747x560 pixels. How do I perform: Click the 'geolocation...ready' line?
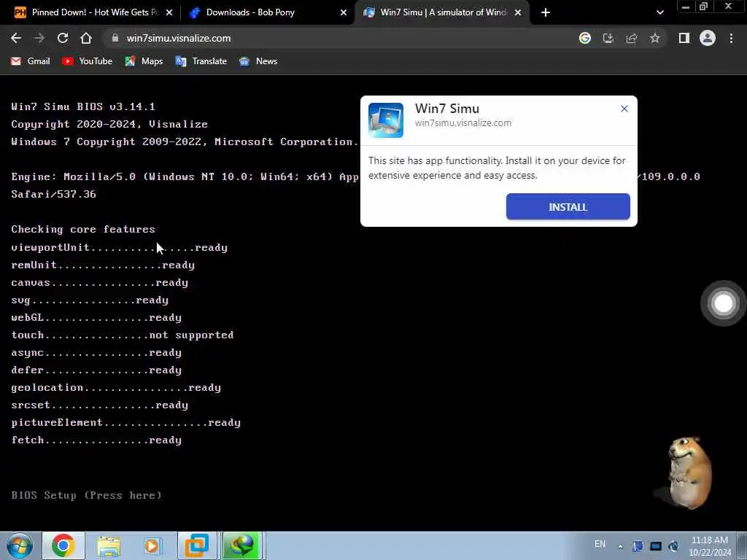(116, 388)
